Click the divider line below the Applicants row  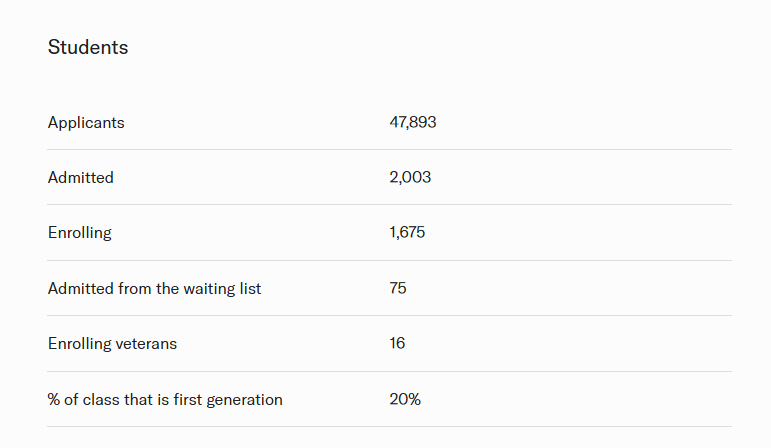(389, 150)
